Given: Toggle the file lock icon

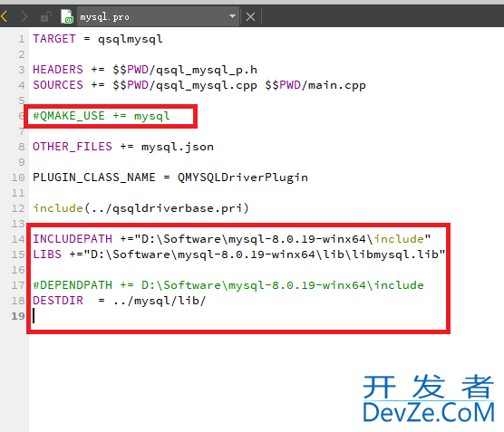Looking at the screenshot, I should coord(46,16).
